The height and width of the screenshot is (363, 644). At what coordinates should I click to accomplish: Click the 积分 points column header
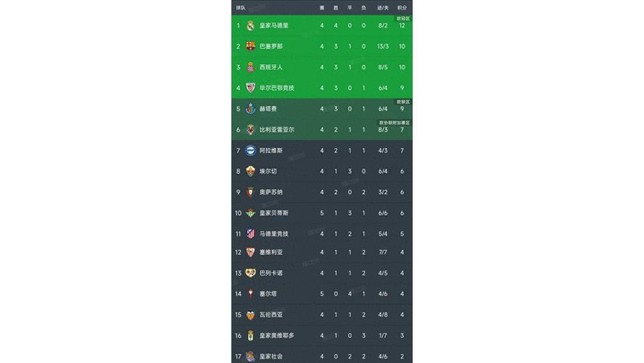click(402, 8)
